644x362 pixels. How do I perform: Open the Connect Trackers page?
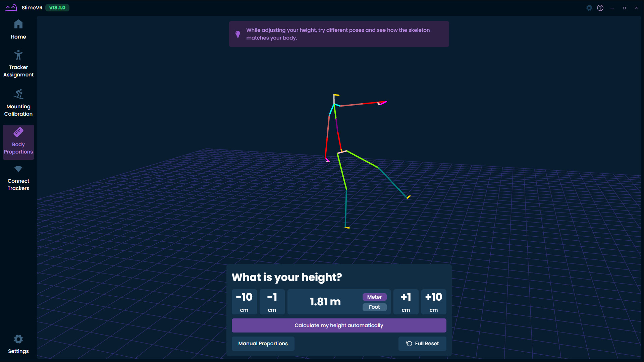coord(18,178)
